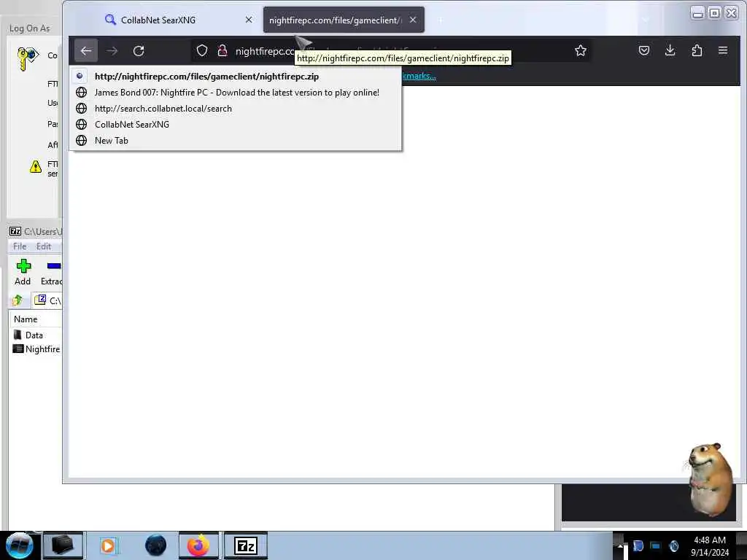The image size is (747, 560).
Task: Click the forward navigation arrow
Action: click(x=112, y=50)
